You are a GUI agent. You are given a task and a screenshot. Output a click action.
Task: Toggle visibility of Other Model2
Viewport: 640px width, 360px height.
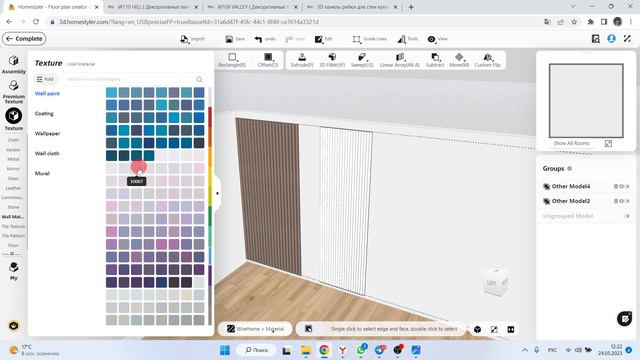[622, 201]
